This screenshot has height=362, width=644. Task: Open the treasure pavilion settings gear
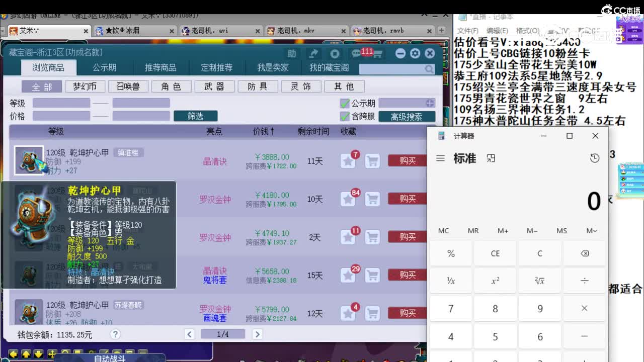pyautogui.click(x=415, y=53)
